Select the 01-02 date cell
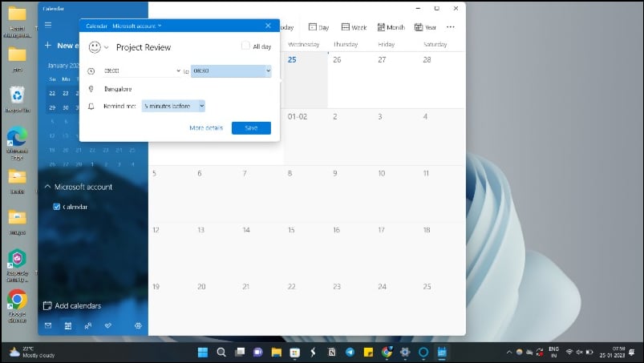 point(306,137)
